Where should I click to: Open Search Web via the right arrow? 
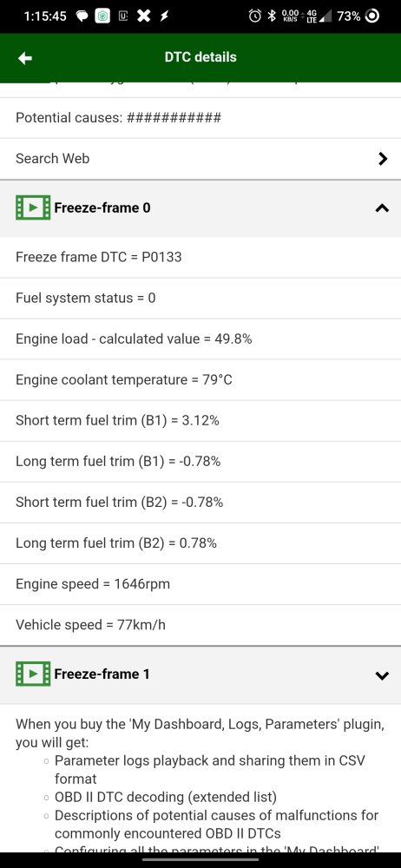382,159
